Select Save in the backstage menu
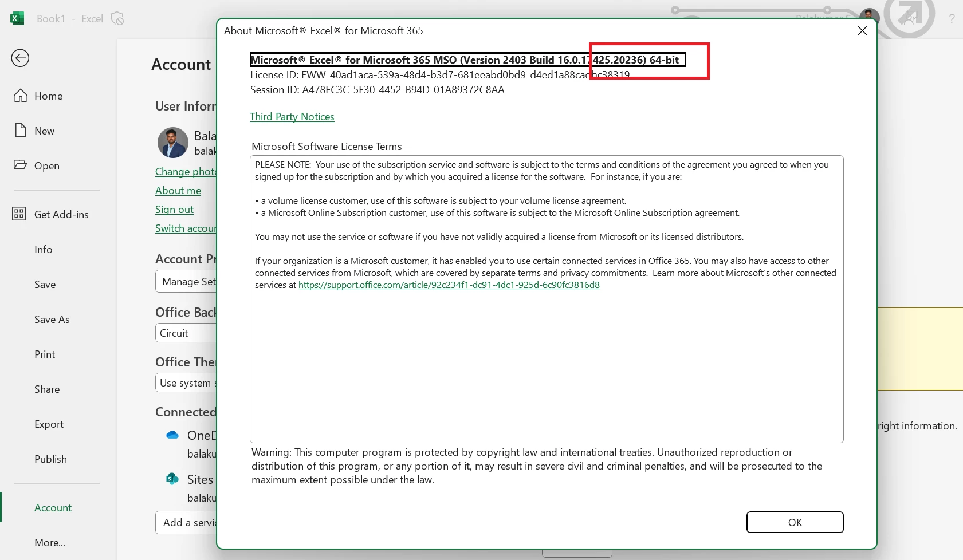Viewport: 963px width, 560px height. tap(45, 285)
